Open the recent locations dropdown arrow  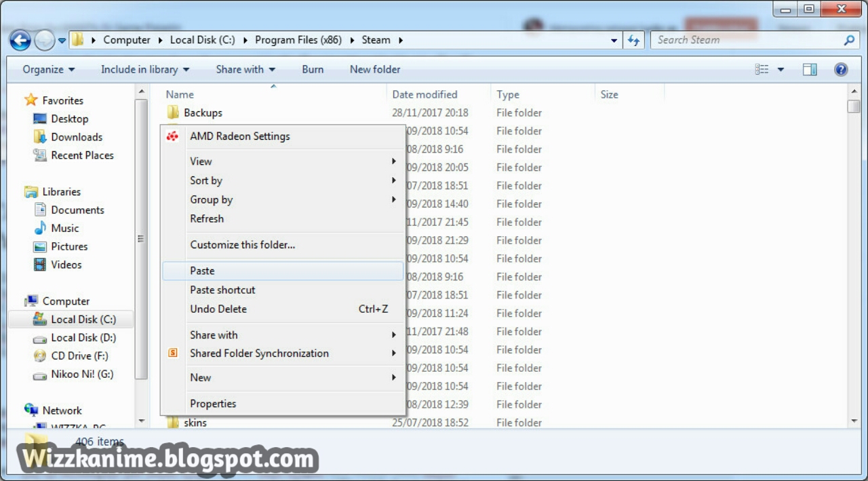[x=62, y=41]
